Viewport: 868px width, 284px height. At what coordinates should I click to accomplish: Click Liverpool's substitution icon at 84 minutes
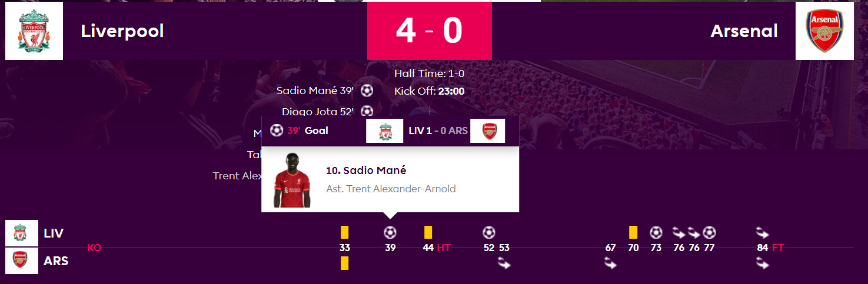click(x=763, y=232)
